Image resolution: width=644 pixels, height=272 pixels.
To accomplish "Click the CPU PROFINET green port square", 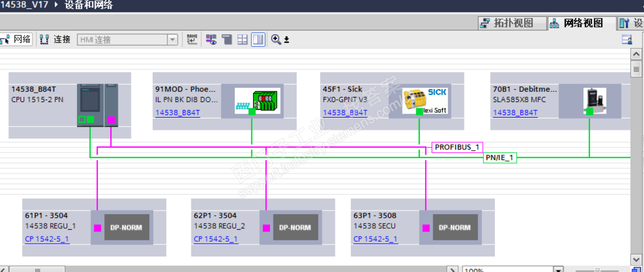I will click(90, 120).
